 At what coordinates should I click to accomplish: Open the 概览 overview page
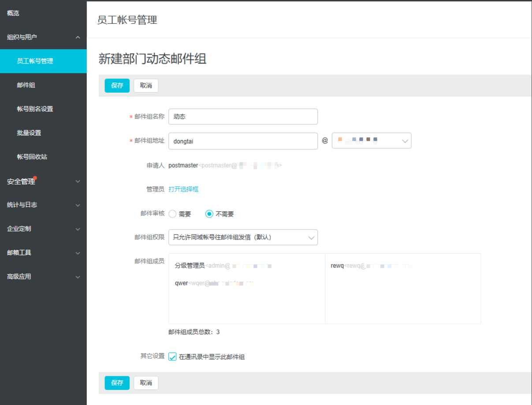(x=13, y=13)
